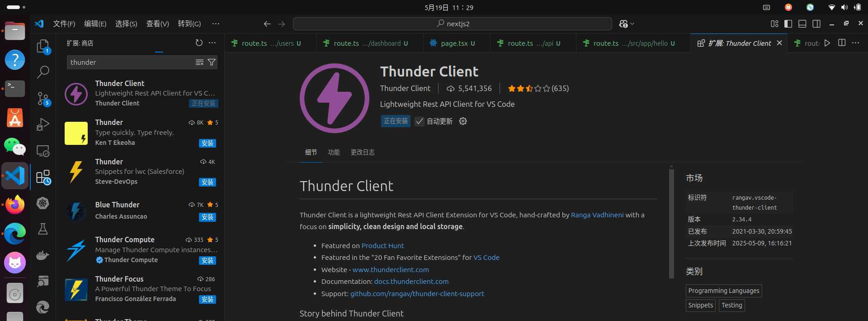Install the Thunder Focus theme
The image size is (868, 321).
coord(208,299)
